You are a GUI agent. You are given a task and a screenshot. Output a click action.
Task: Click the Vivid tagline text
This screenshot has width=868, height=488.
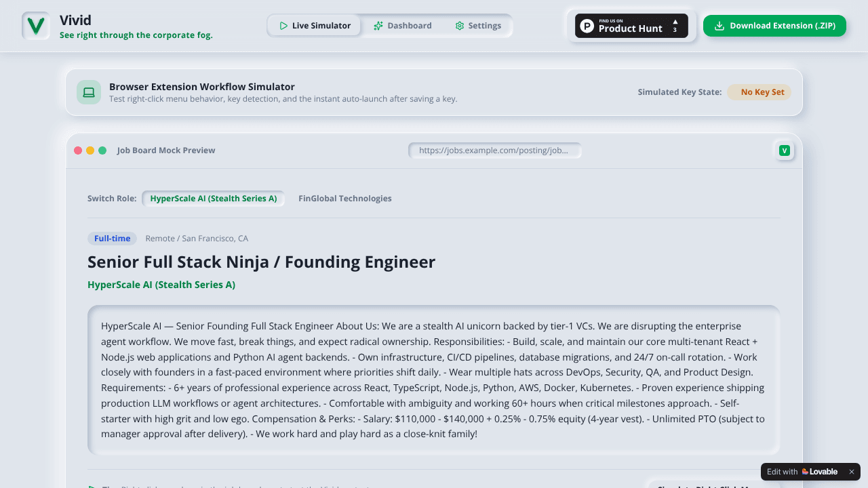point(136,35)
